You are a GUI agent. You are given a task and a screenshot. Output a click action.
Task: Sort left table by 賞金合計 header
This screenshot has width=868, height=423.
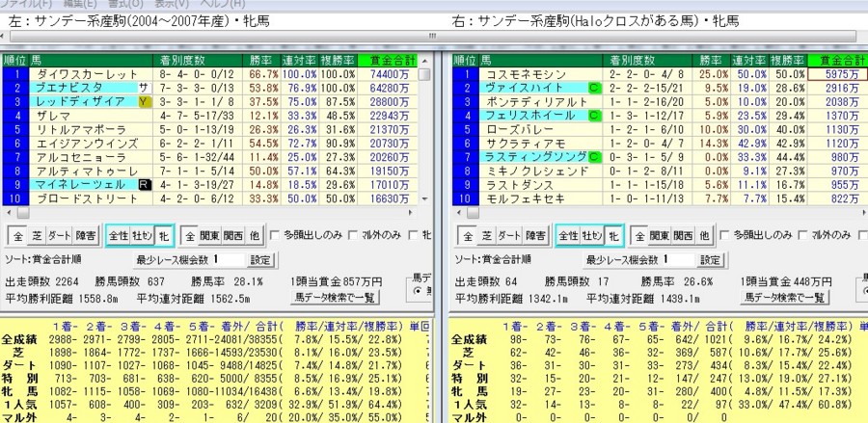tap(388, 61)
